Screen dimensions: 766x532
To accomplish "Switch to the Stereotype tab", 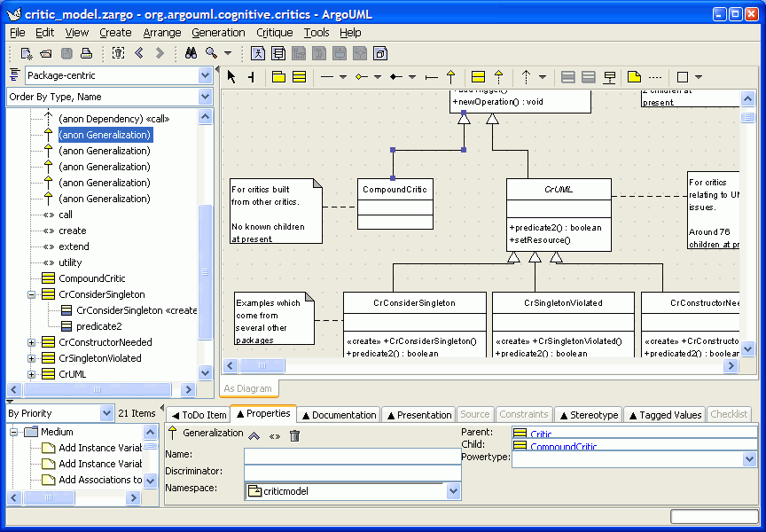I will coord(589,415).
